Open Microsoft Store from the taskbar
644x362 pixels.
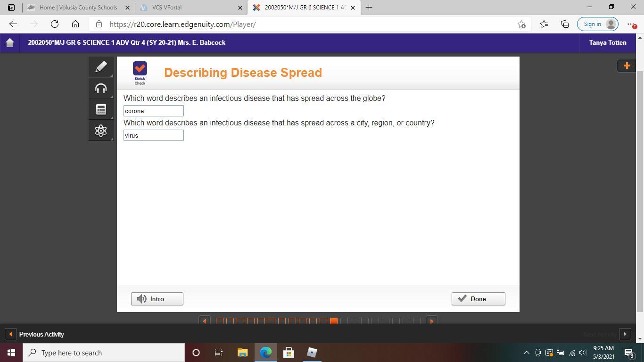[289, 353]
